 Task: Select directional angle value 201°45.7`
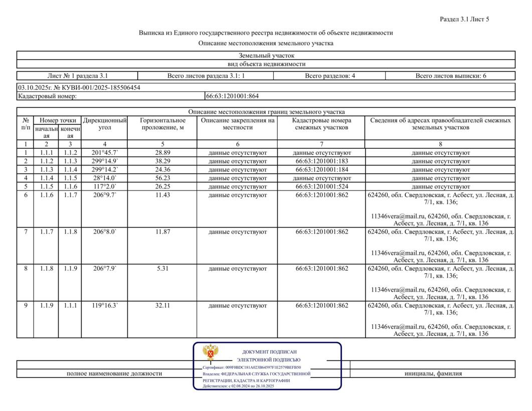tap(104, 153)
